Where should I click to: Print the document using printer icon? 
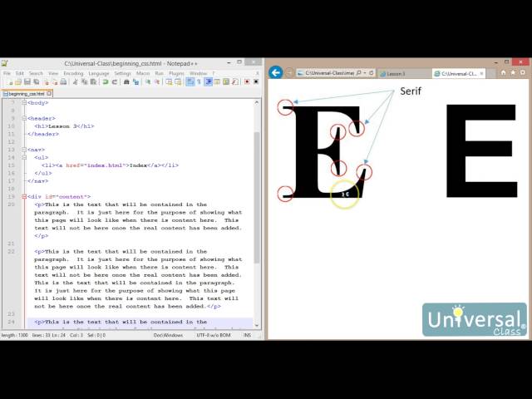tap(63, 81)
